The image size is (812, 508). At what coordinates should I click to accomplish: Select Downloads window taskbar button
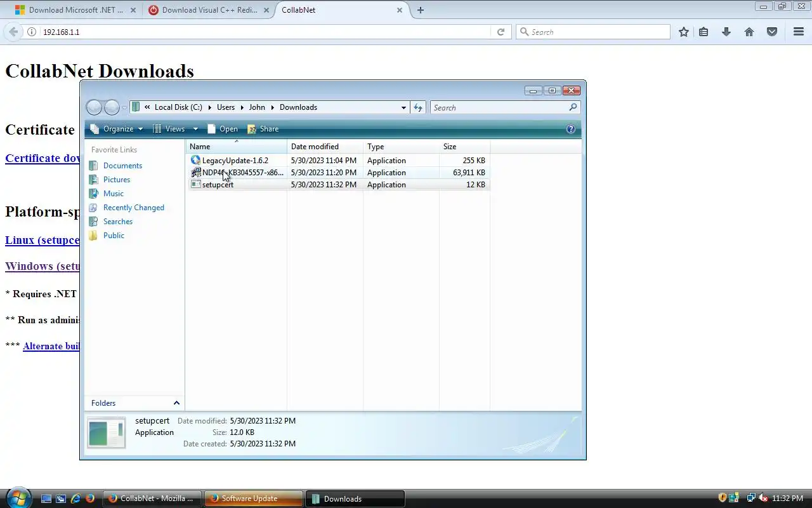tap(355, 498)
